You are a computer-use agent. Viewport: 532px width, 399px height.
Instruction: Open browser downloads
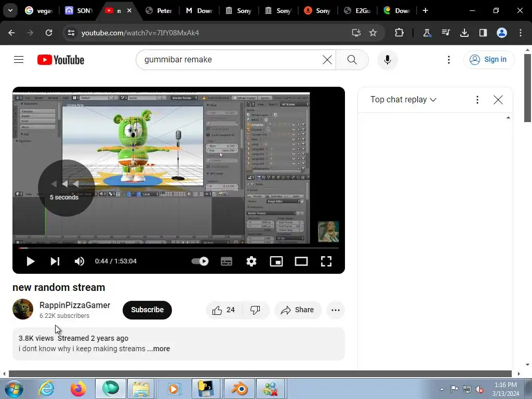click(464, 33)
